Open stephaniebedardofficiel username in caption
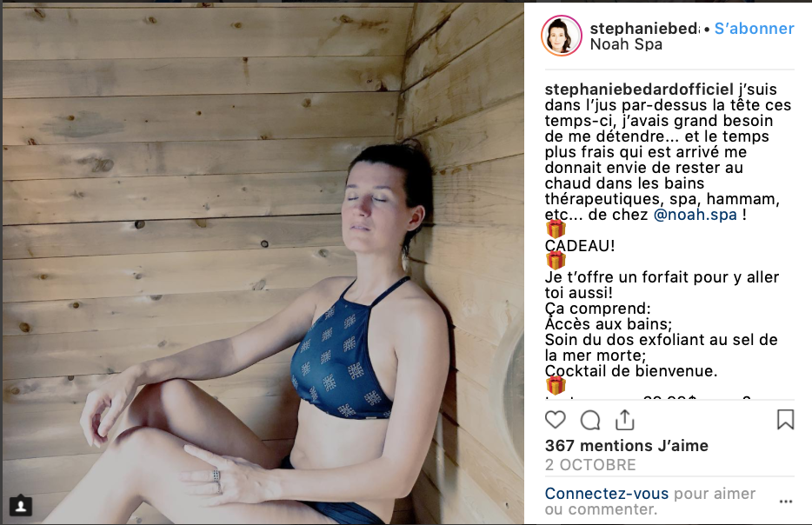Image resolution: width=812 pixels, height=525 pixels. click(639, 89)
